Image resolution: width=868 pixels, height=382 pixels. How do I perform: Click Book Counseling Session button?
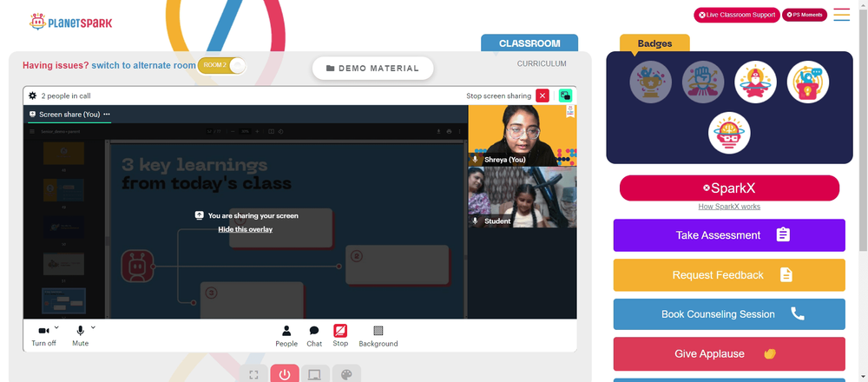[729, 314]
